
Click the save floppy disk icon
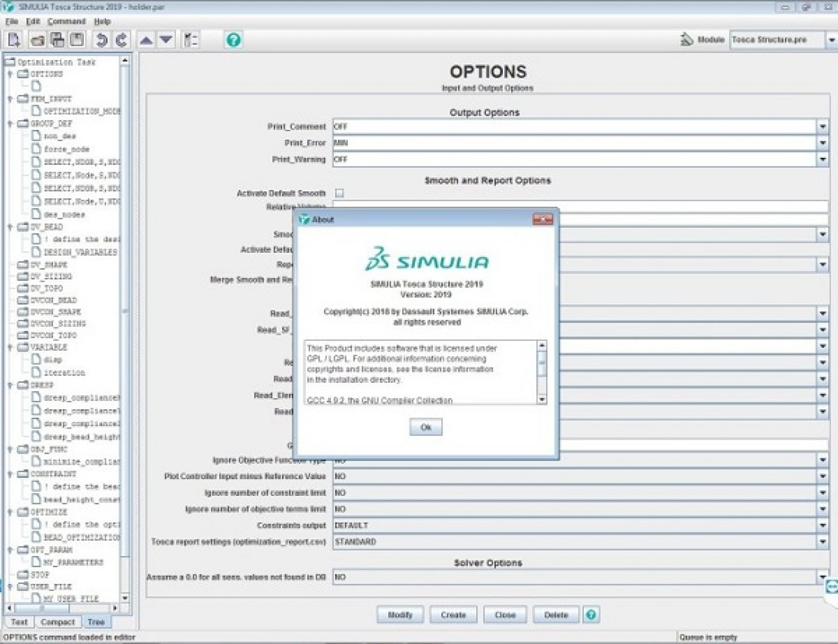coord(77,40)
